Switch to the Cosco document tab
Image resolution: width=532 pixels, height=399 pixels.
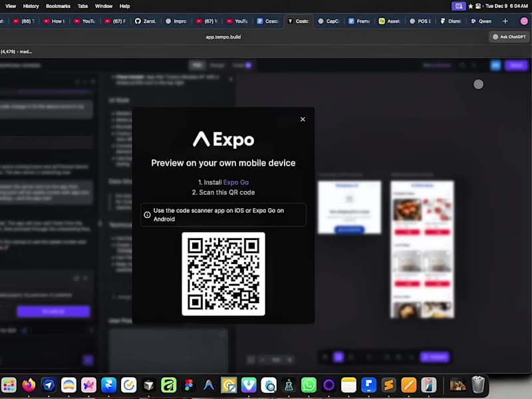pos(267,21)
